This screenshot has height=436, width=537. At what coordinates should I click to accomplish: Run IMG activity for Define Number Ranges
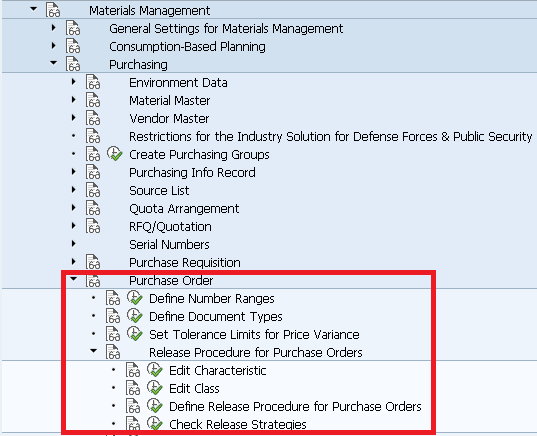tap(135, 298)
